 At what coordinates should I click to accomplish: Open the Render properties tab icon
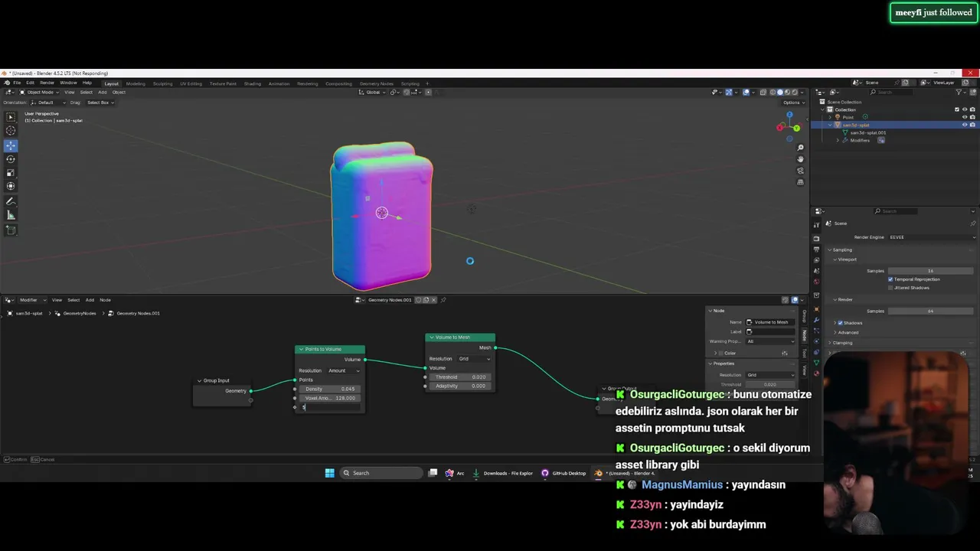pyautogui.click(x=816, y=239)
